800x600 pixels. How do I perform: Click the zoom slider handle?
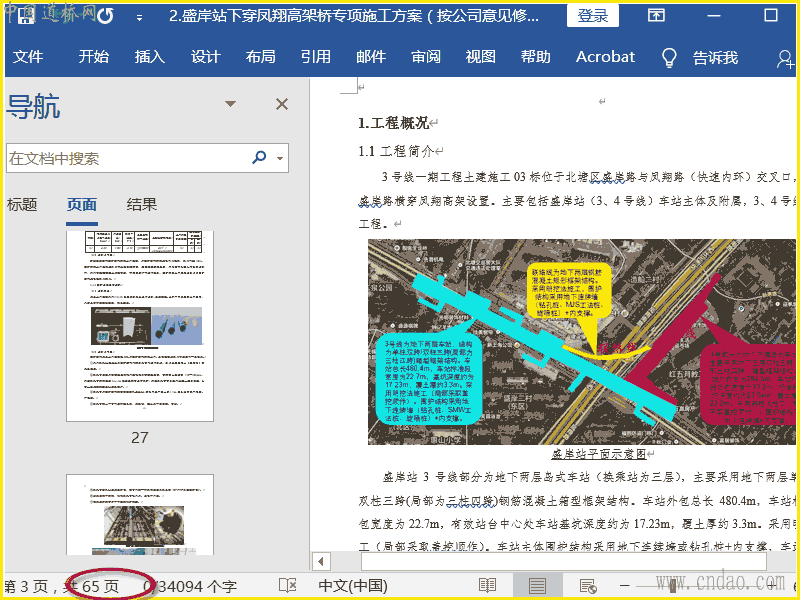point(673,586)
